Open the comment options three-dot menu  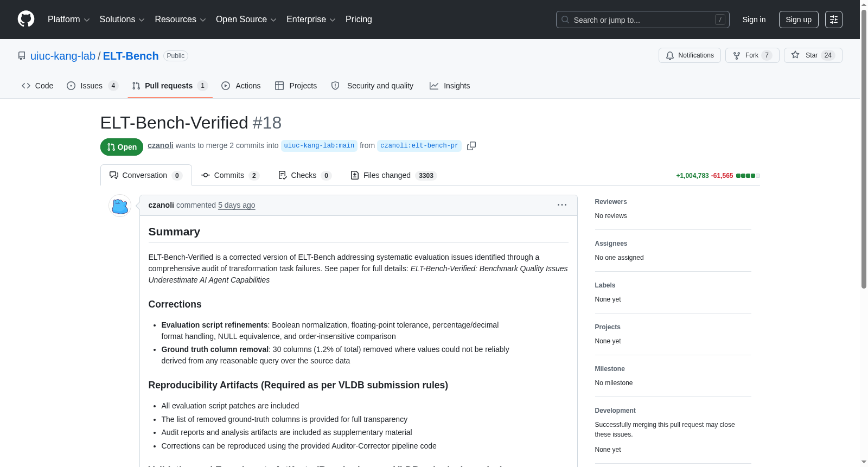(x=562, y=205)
